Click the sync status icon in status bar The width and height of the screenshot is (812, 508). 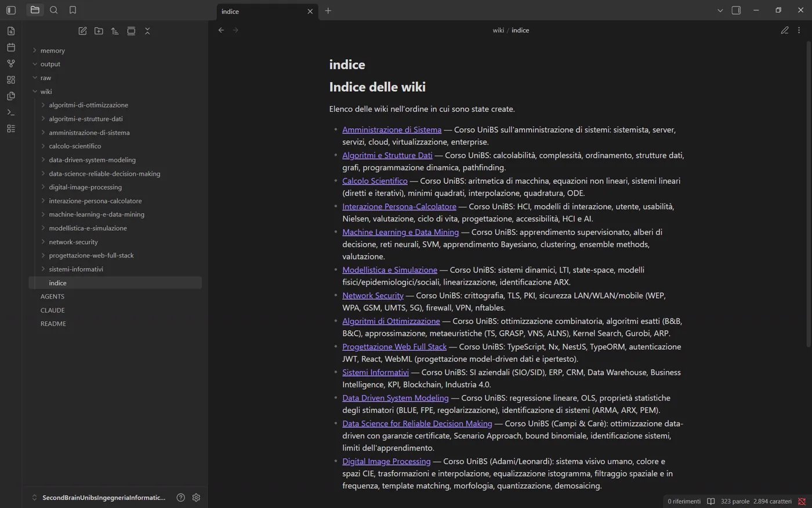(x=802, y=501)
